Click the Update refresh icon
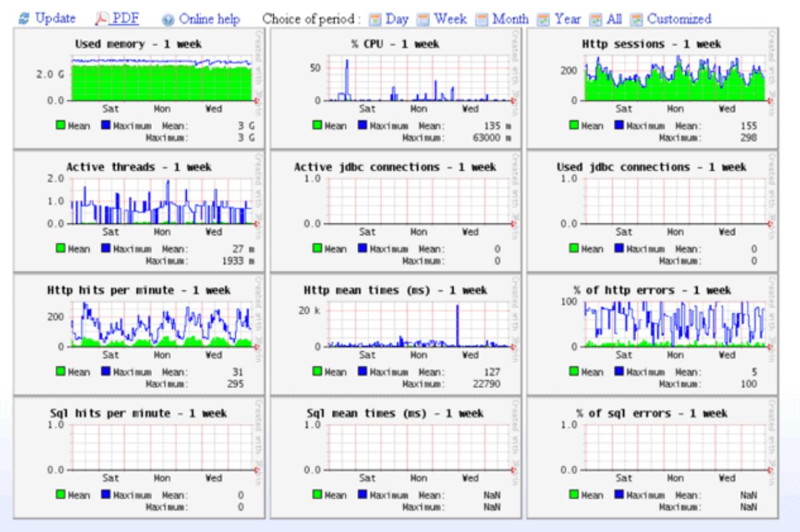800x532 pixels. pos(25,19)
